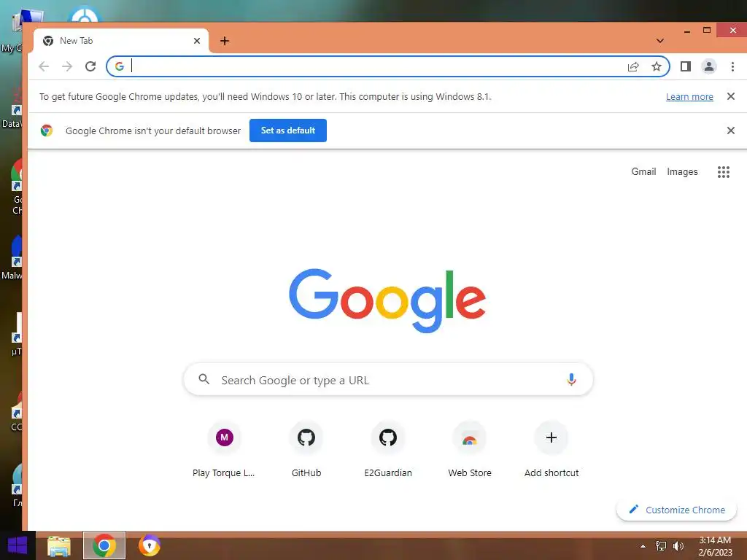Open the E2Guardian shortcut
This screenshot has height=560, width=747.
tap(388, 449)
